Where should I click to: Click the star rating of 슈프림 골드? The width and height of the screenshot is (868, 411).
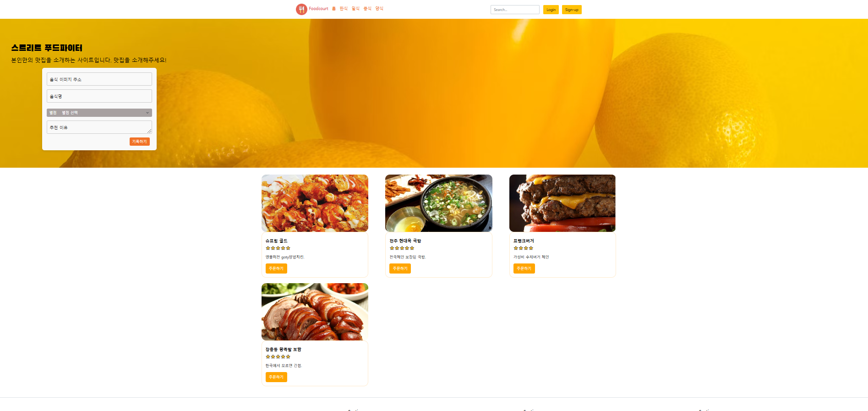coord(278,248)
